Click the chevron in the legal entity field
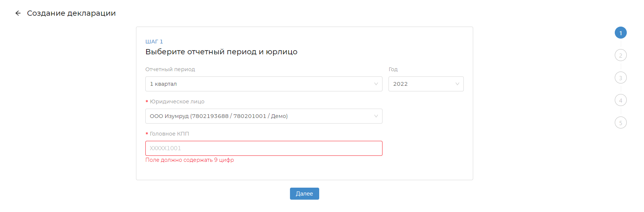This screenshot has width=644, height=212. 376,116
